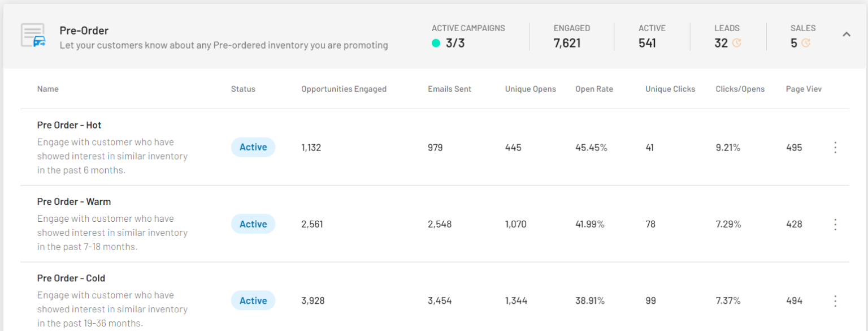Screen dimensions: 868x331
Task: Open the Pre Order - Warm campaign name
Action: coord(74,201)
